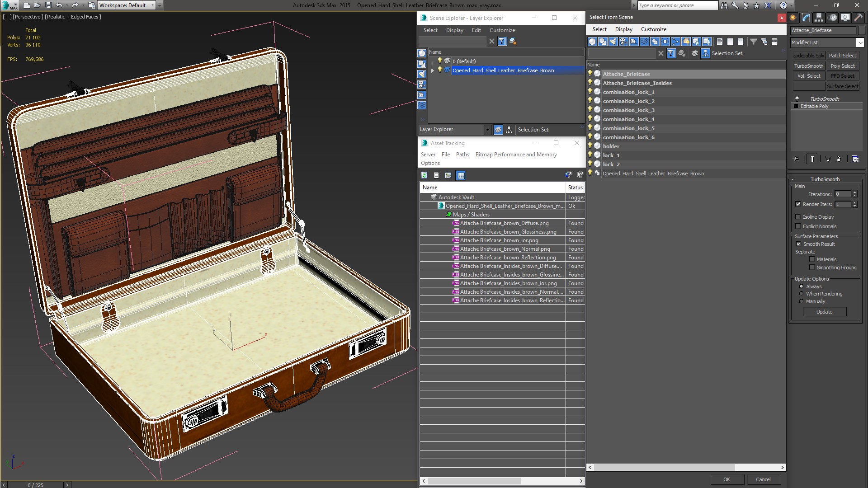Enable Separate by Smoothing Groups checkbox

tap(812, 267)
